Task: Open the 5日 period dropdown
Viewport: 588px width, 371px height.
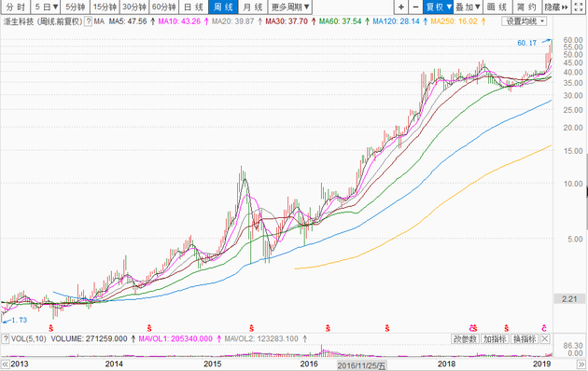Action: [x=47, y=7]
